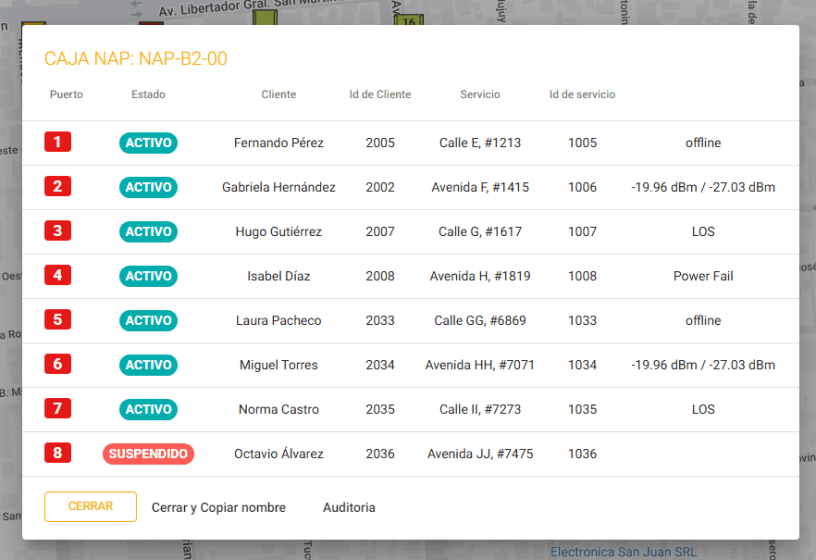Select the port 5 badge
This screenshot has height=560, width=816.
pos(57,320)
